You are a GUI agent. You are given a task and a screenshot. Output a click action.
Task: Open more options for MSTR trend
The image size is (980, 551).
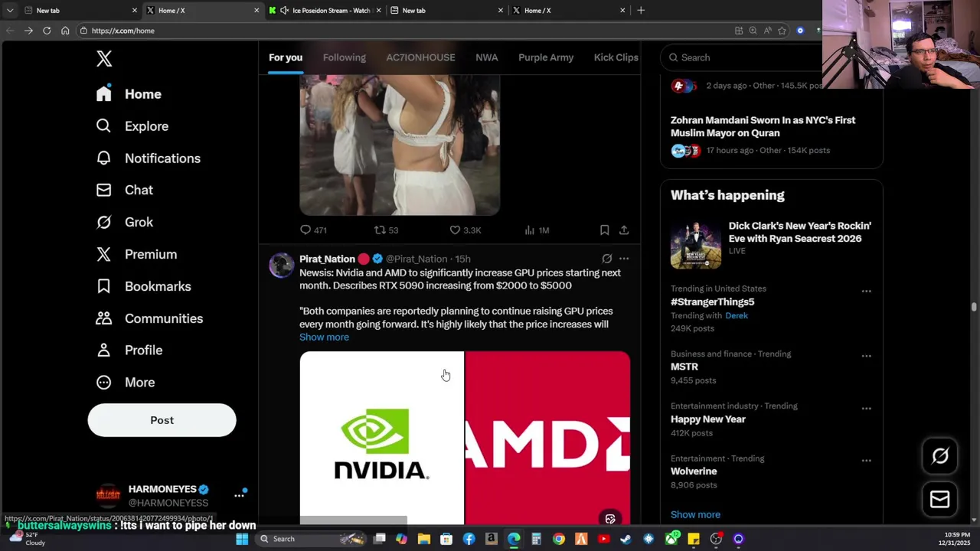(x=866, y=356)
